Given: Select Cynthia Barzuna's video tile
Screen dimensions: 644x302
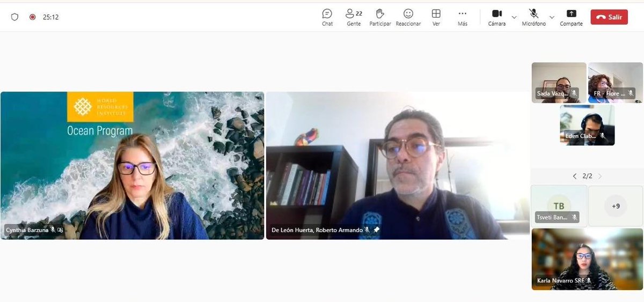Looking at the screenshot, I should [132, 165].
